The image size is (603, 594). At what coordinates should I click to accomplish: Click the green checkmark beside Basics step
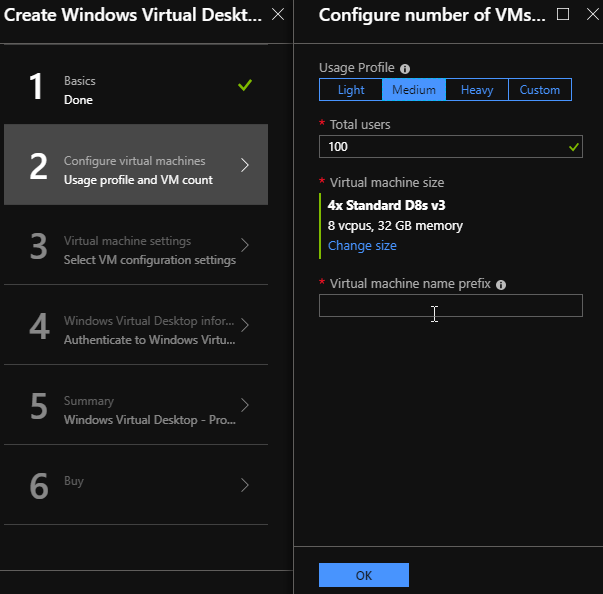[245, 86]
